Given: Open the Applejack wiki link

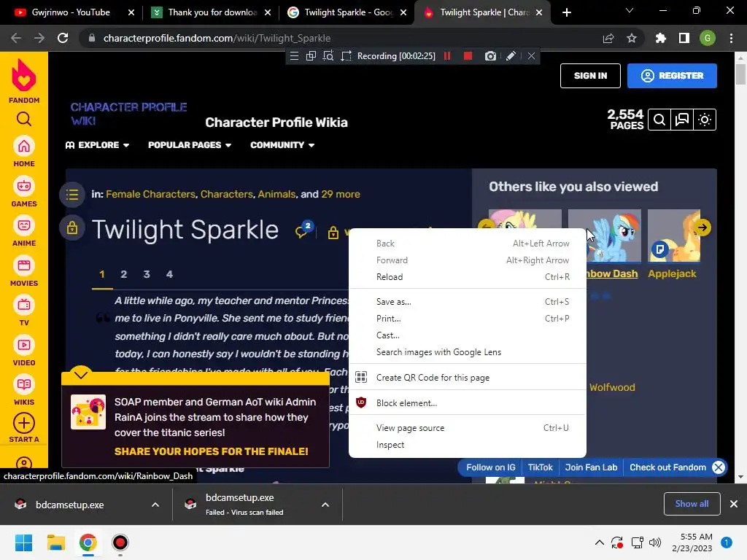Looking at the screenshot, I should coord(672,274).
